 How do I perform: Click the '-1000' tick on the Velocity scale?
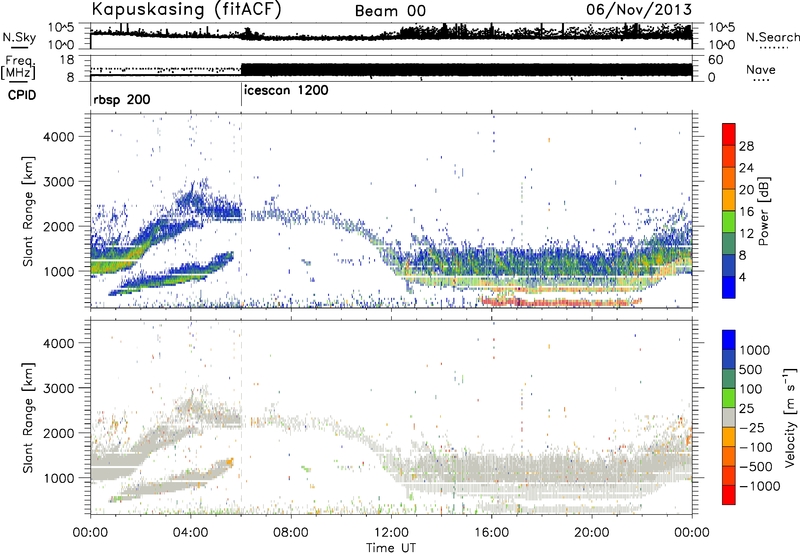759,486
